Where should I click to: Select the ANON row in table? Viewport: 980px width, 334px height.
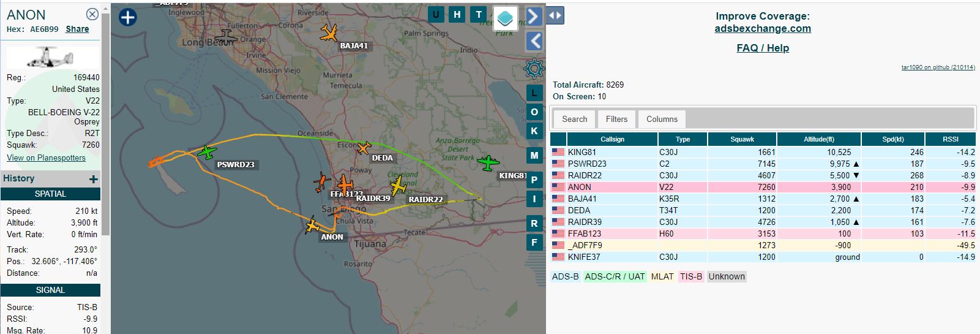[763, 187]
